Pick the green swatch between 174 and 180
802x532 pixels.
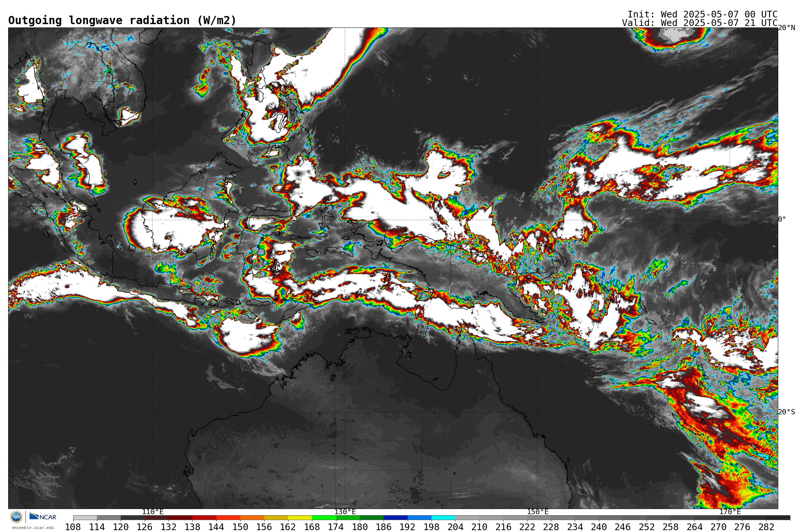coord(348,518)
